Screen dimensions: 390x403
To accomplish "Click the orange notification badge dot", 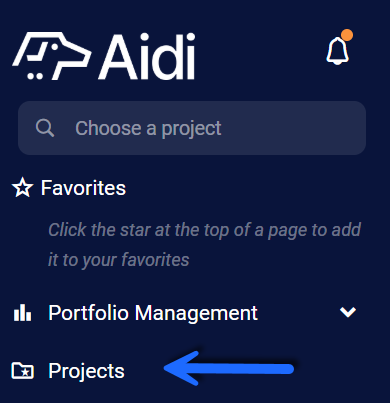I will 347,35.
